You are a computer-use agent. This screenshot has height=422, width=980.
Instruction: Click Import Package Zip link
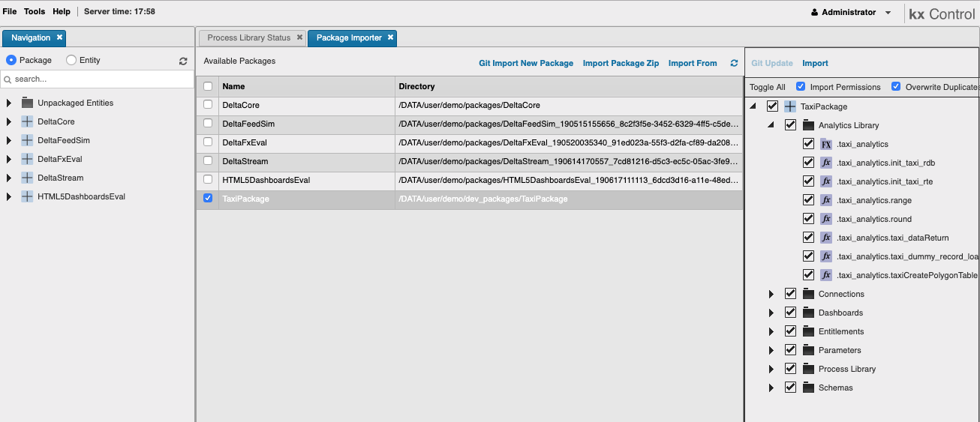pos(621,64)
